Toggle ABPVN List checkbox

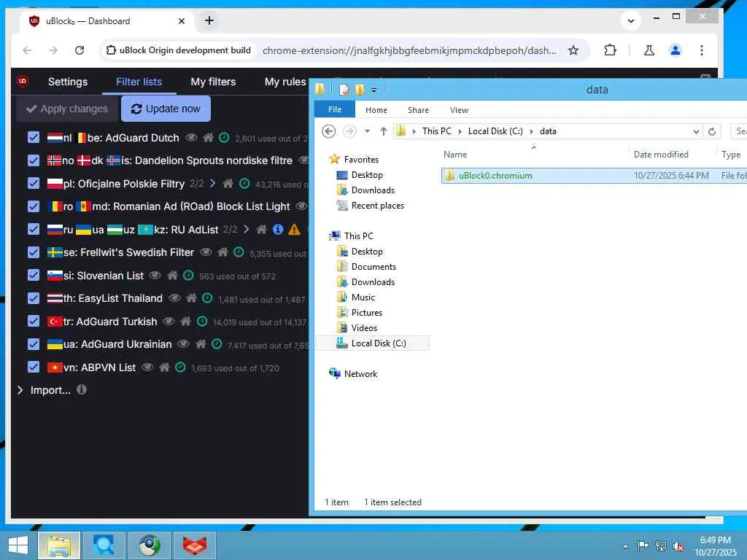point(34,367)
